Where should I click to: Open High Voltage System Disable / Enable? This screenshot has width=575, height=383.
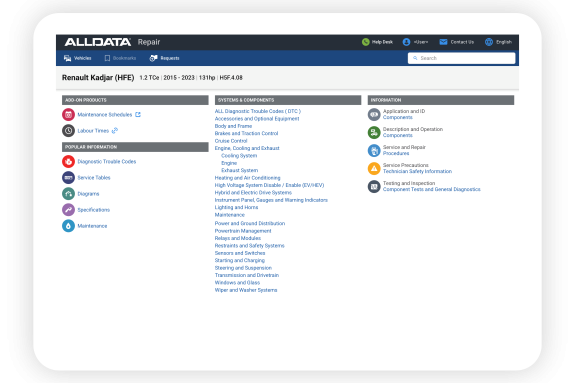pyautogui.click(x=270, y=185)
